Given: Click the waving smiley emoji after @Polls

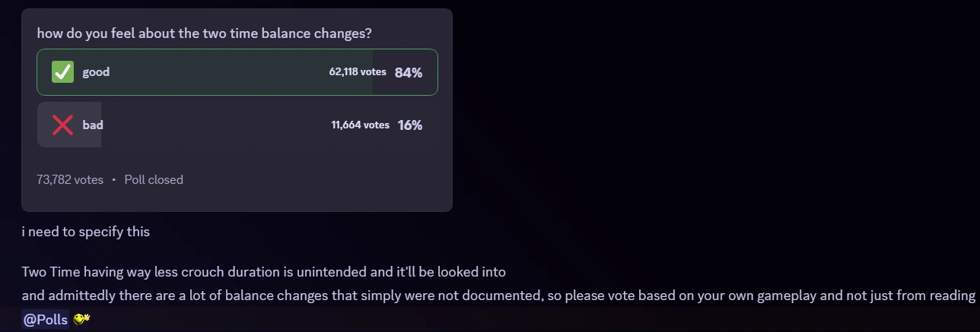Looking at the screenshot, I should point(81,318).
